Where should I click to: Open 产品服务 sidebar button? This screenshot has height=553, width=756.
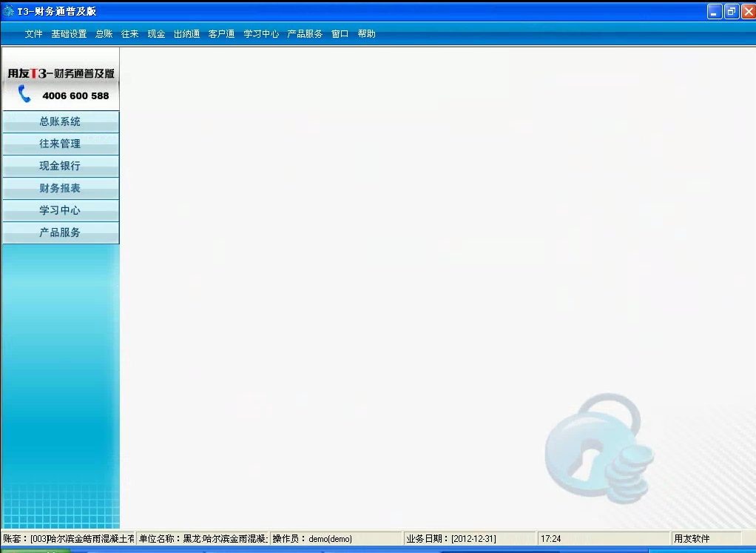click(60, 232)
